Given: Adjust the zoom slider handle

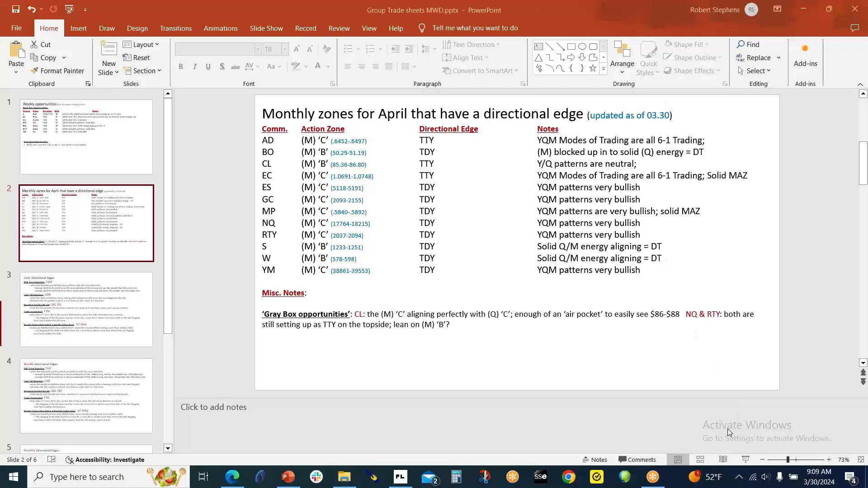Looking at the screenshot, I should point(788,460).
